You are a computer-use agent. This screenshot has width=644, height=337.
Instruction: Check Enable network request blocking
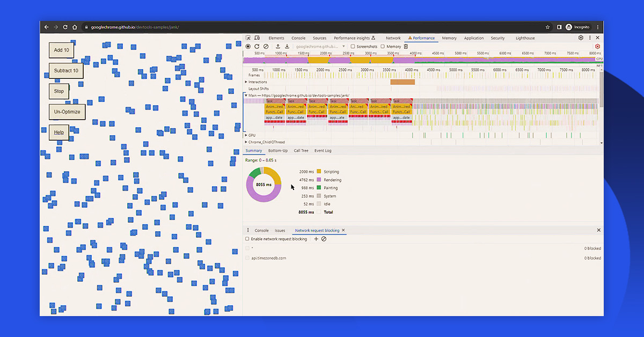(247, 239)
